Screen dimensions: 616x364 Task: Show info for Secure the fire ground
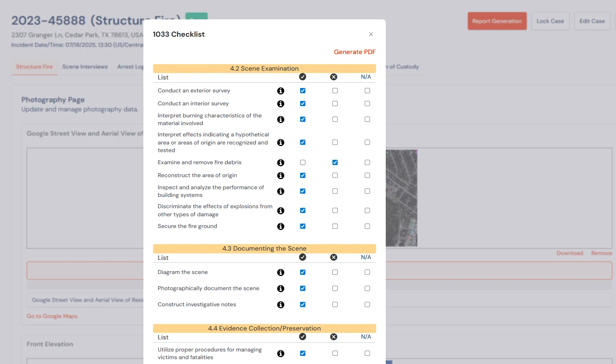point(281,226)
